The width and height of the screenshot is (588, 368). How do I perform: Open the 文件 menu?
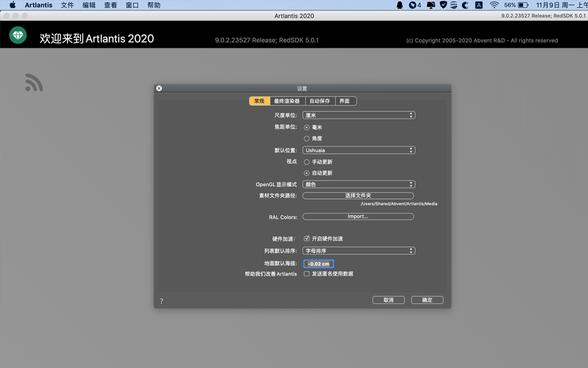(x=67, y=5)
